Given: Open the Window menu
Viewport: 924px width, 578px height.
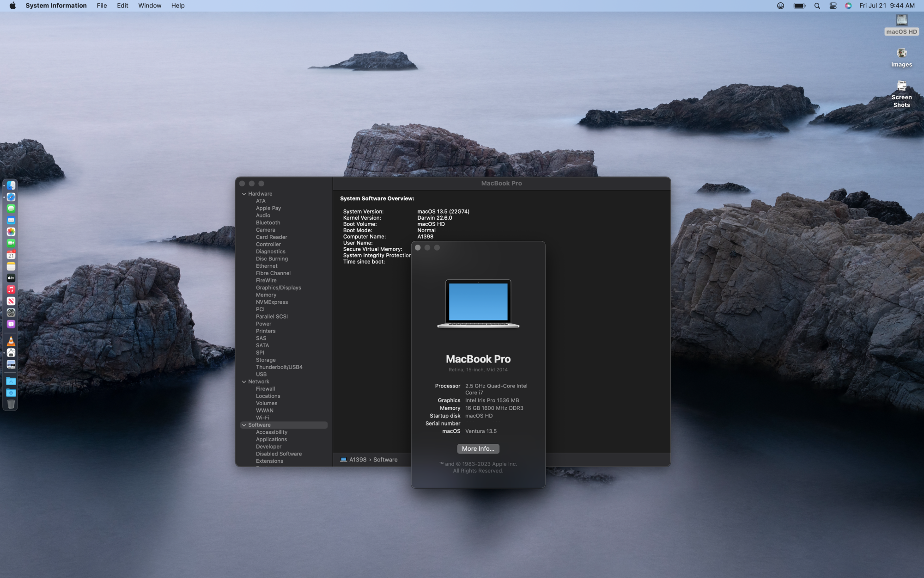Looking at the screenshot, I should pyautogui.click(x=150, y=6).
